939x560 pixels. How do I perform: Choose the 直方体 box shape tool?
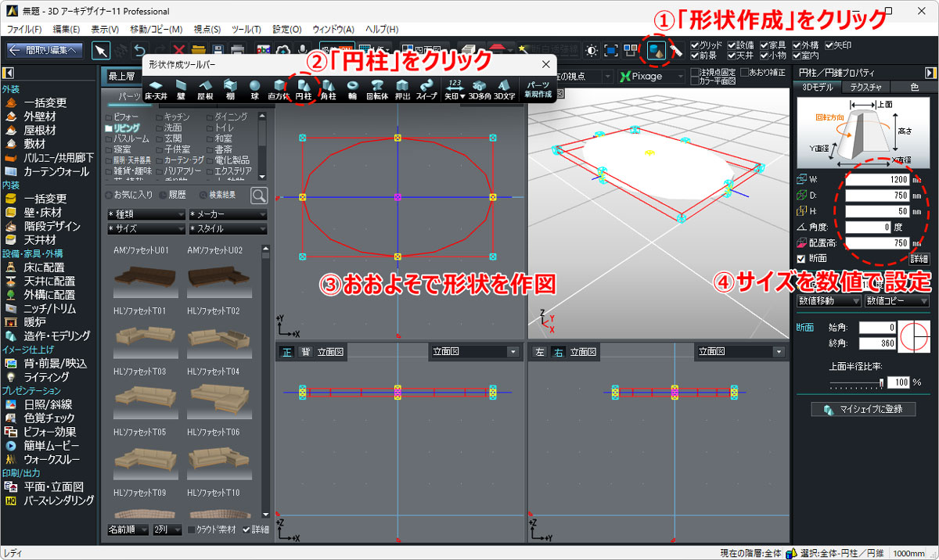278,88
